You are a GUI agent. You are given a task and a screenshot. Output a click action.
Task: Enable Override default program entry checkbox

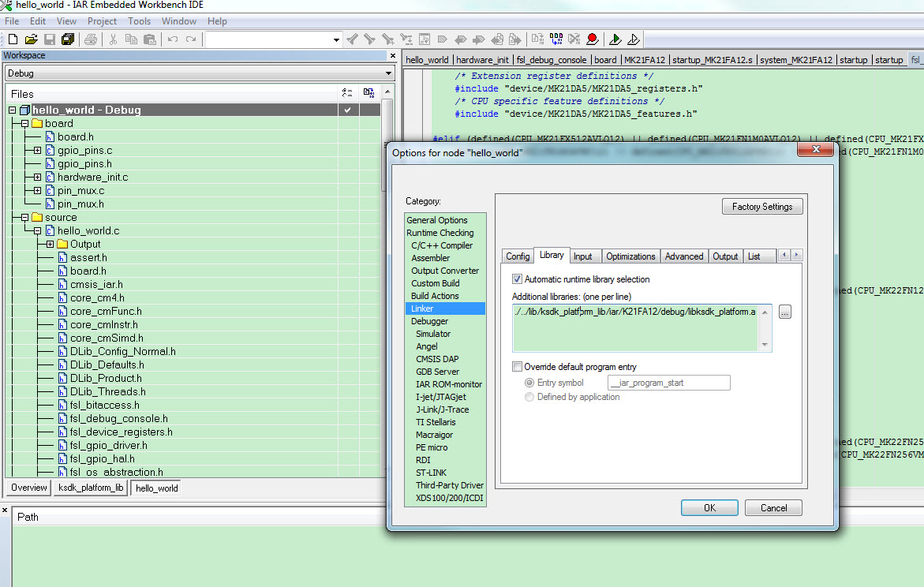tap(517, 367)
